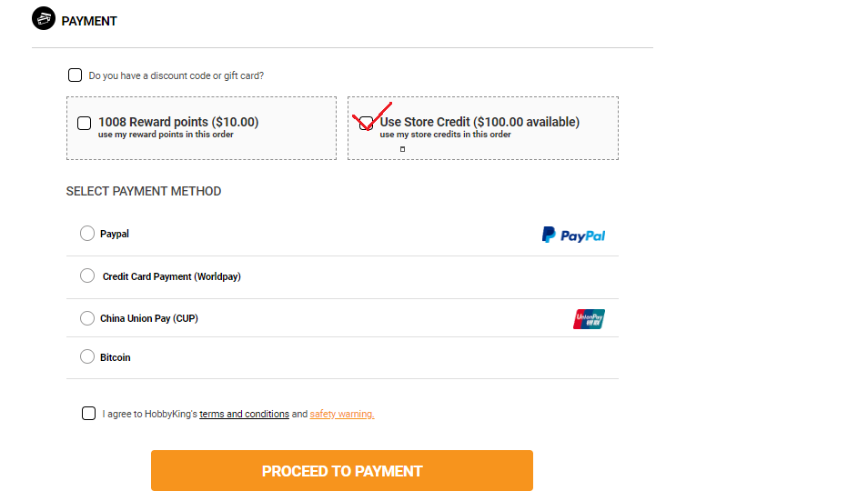Open the orange safety warning link
This screenshot has height=501, width=868.
tap(342, 414)
